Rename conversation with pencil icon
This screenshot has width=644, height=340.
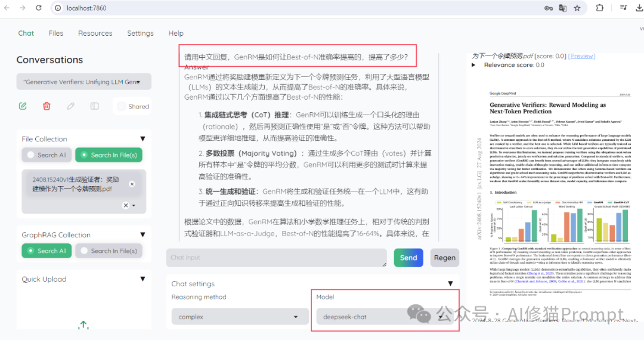(x=70, y=106)
